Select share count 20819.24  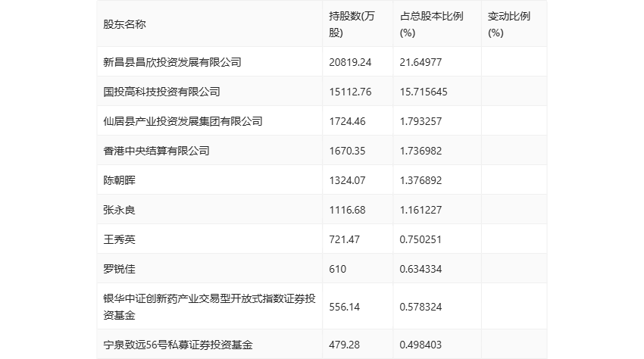tap(350, 62)
